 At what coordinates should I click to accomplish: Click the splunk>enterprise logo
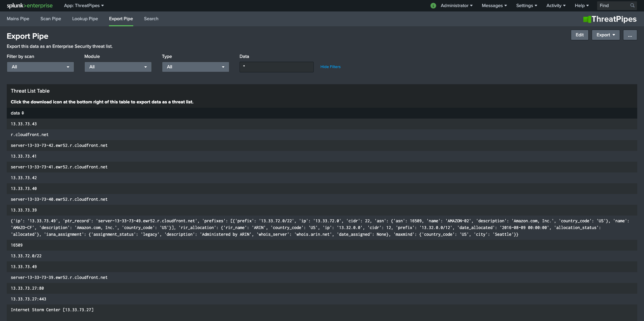click(x=29, y=5)
